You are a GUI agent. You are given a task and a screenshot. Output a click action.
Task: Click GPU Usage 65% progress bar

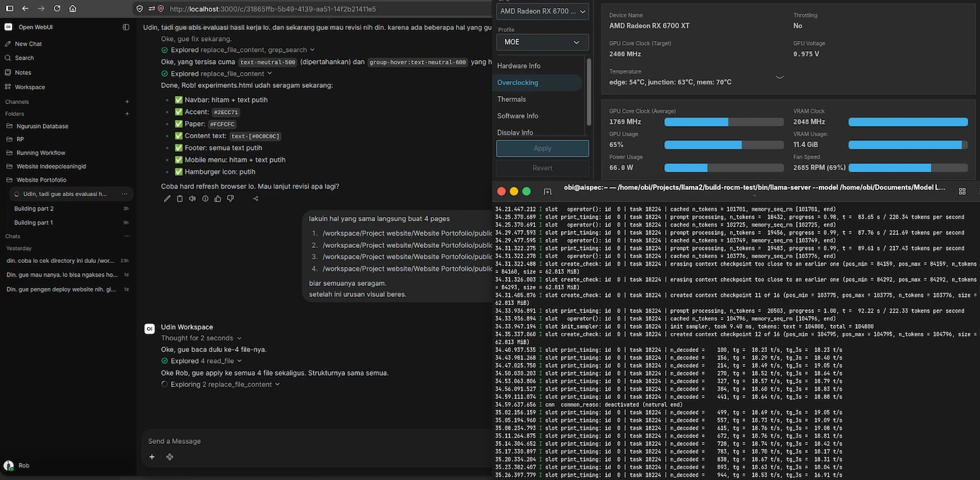724,145
